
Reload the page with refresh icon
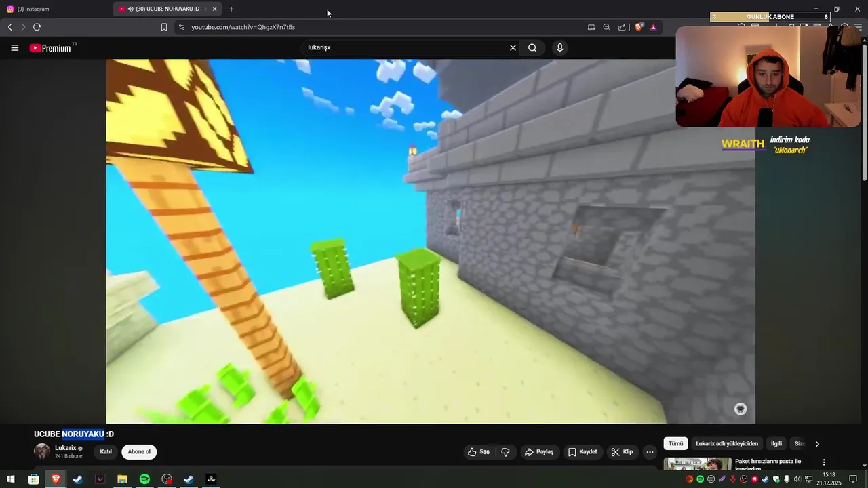[37, 27]
